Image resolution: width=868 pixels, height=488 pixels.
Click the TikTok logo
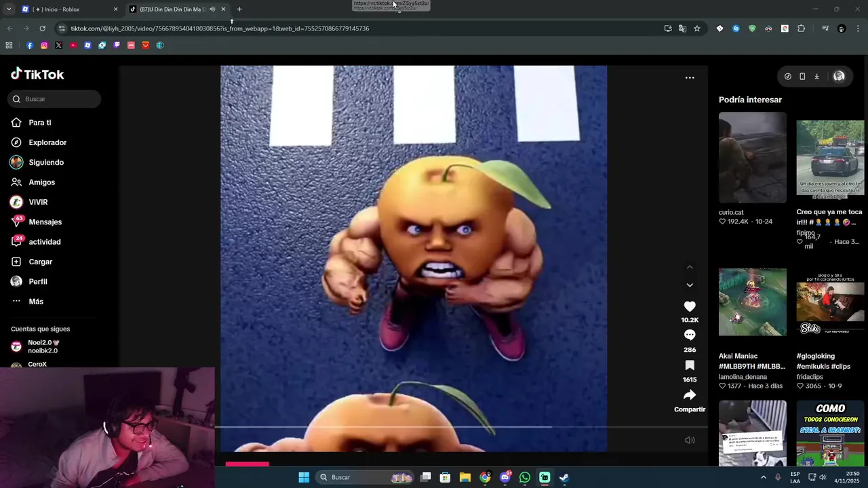[x=37, y=74]
